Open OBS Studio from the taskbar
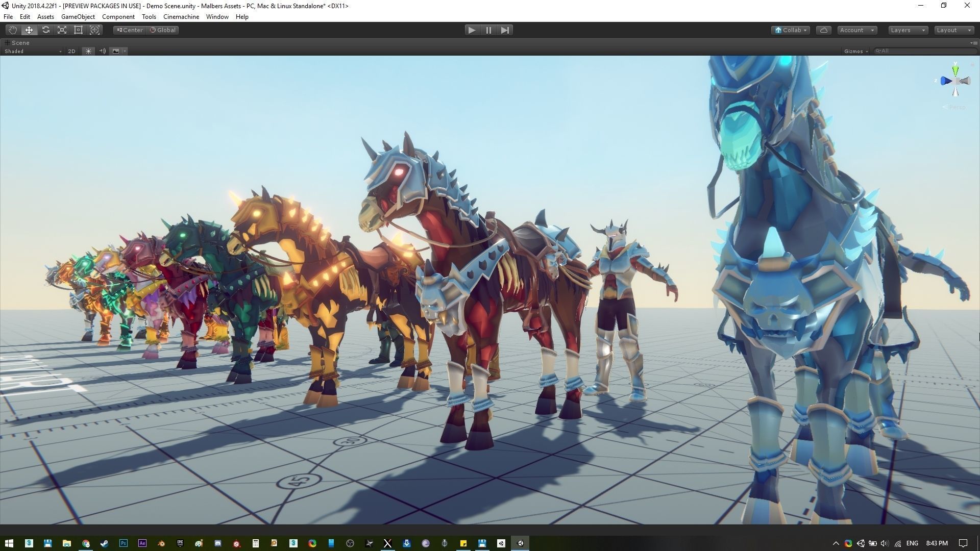 click(350, 543)
